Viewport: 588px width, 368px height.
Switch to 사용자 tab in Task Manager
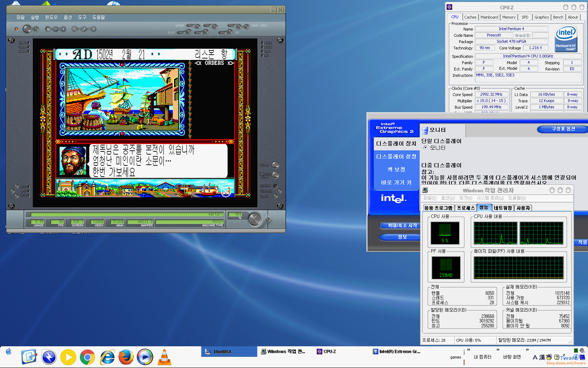click(523, 208)
